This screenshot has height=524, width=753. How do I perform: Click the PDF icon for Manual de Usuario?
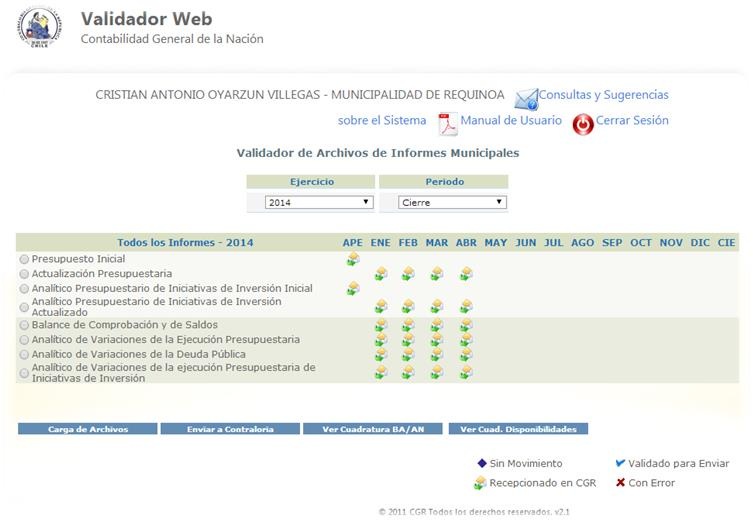click(x=447, y=123)
